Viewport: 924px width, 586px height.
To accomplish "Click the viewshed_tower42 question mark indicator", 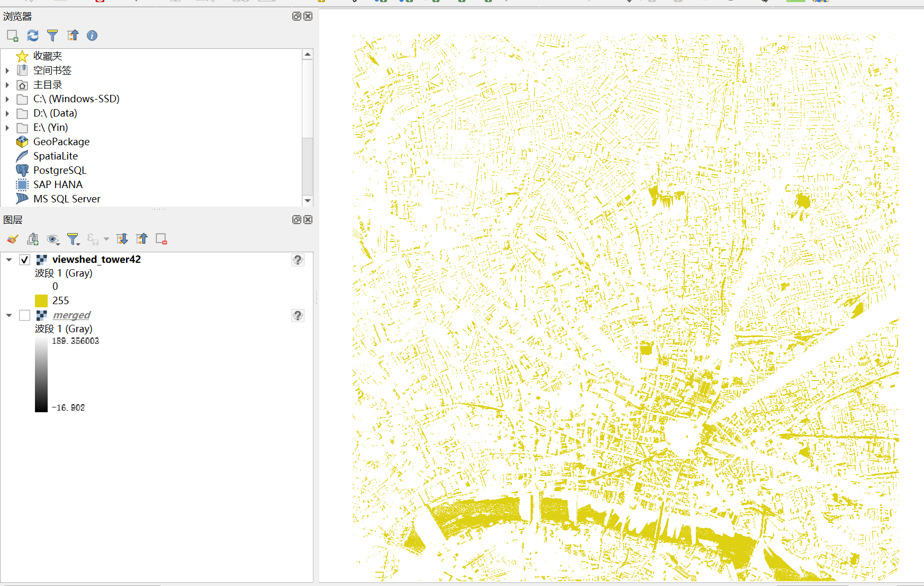I will tap(298, 260).
